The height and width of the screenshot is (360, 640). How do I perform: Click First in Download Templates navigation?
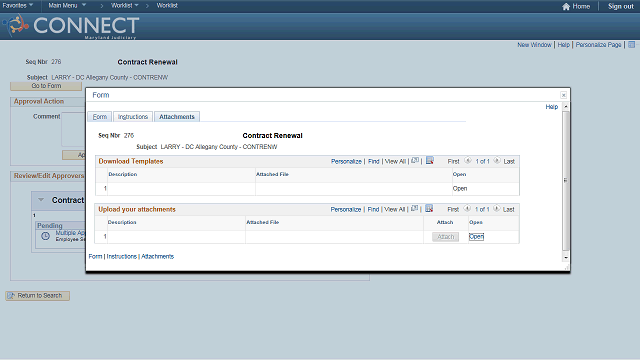(453, 162)
